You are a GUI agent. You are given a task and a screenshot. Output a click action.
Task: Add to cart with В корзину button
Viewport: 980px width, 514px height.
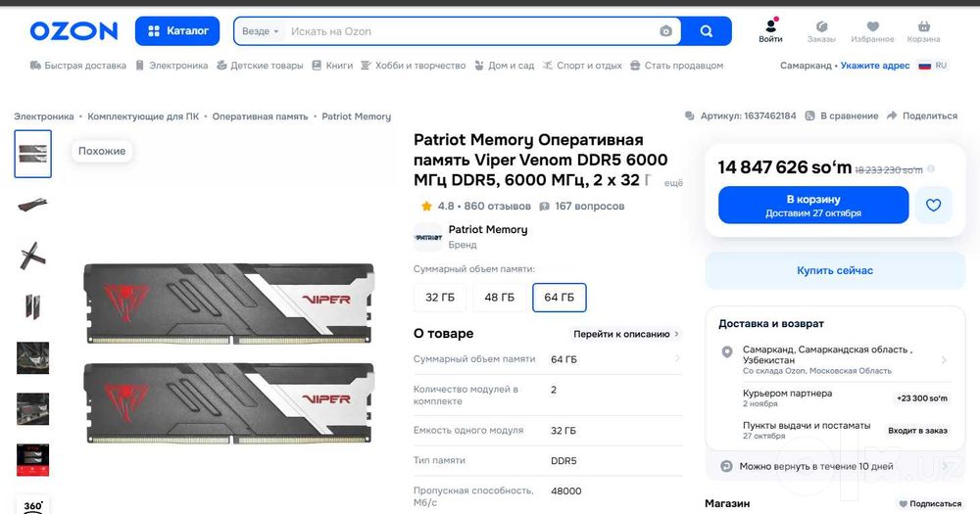[x=813, y=206]
